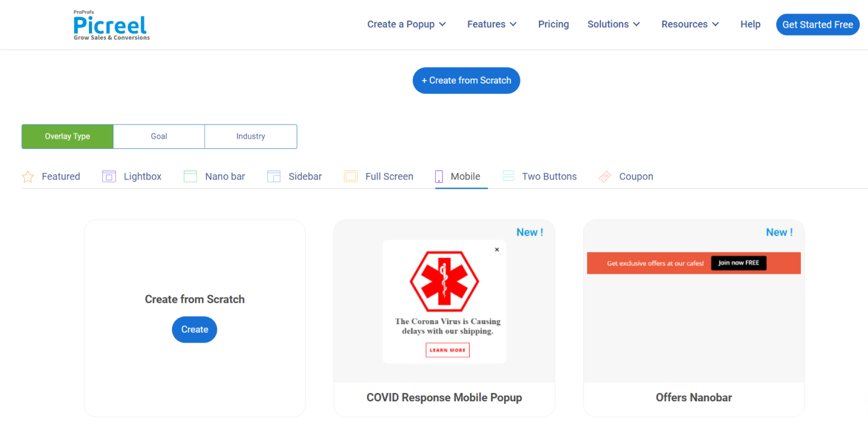Image resolution: width=868 pixels, height=431 pixels.
Task: Expand the Resources dropdown
Action: pos(690,24)
